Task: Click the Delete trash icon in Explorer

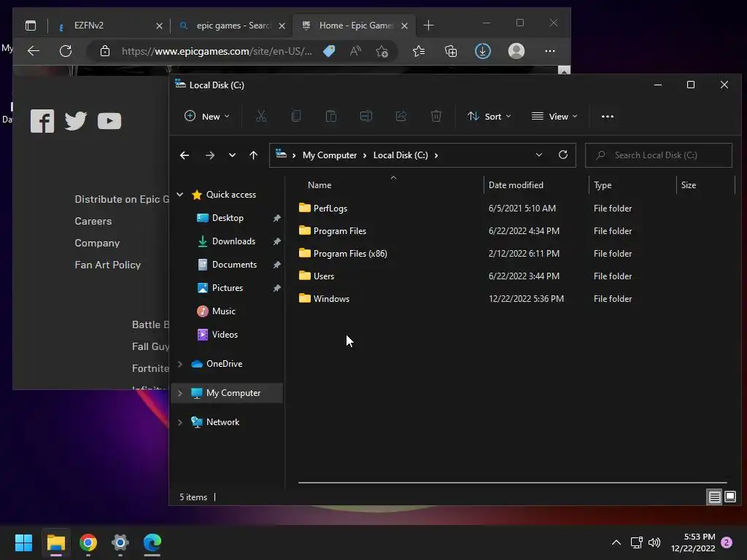Action: tap(436, 116)
